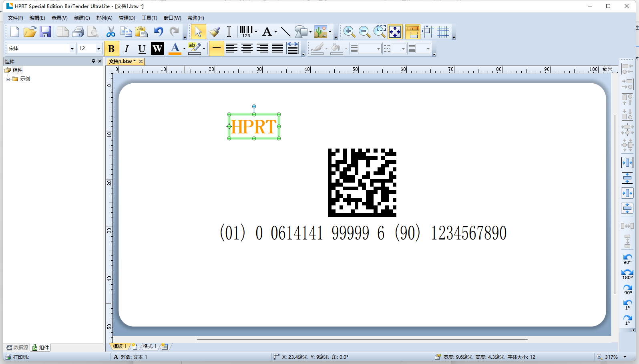The height and width of the screenshot is (364, 639).
Task: Click the fill color bucket swatch
Action: coord(336,48)
